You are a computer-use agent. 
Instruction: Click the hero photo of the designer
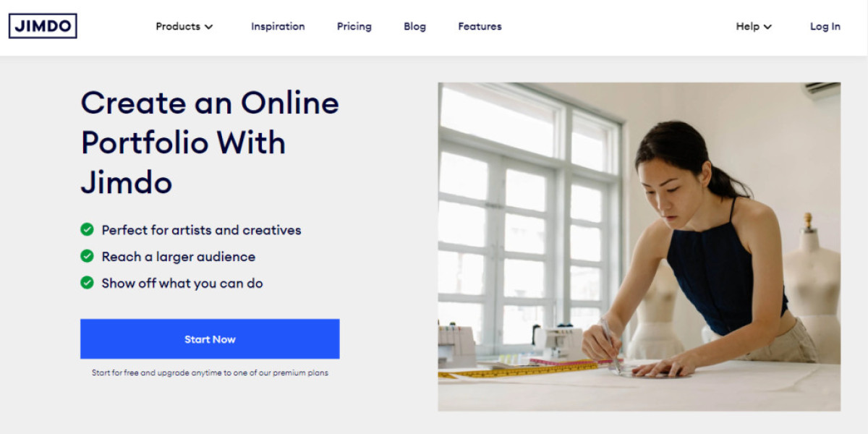(639, 247)
